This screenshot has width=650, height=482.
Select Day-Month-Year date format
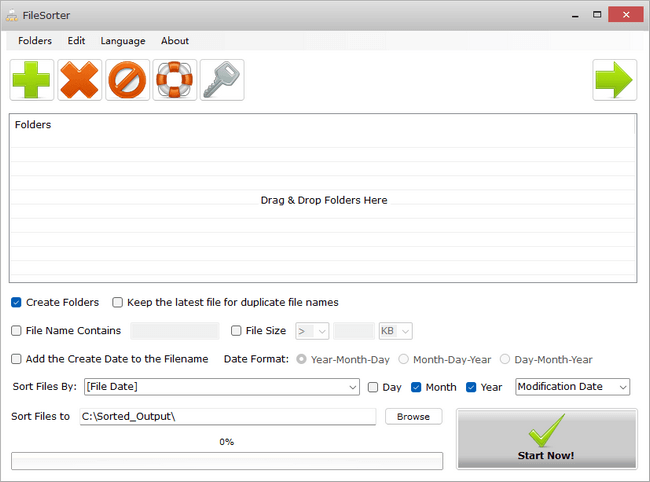click(x=504, y=359)
